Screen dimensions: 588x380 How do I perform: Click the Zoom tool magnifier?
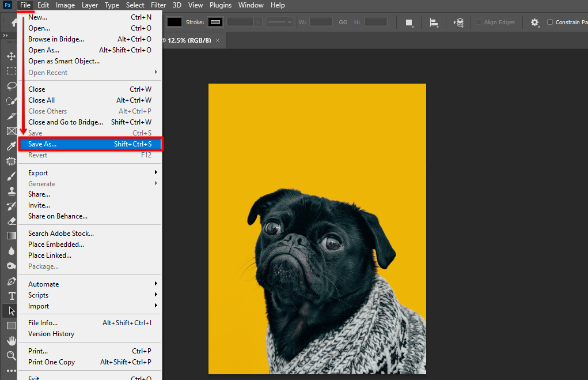[x=11, y=356]
